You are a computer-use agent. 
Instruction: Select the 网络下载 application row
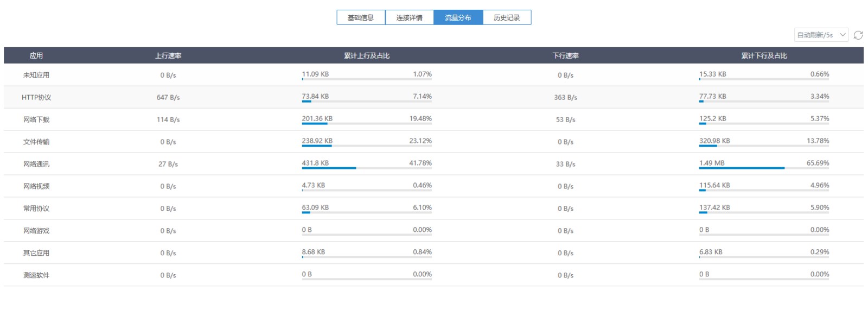click(36, 120)
